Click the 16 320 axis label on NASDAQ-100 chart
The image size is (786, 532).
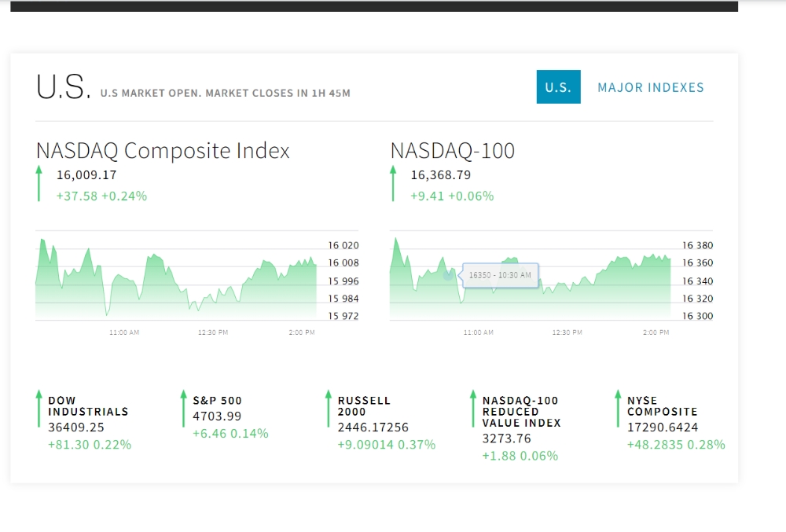tap(697, 299)
